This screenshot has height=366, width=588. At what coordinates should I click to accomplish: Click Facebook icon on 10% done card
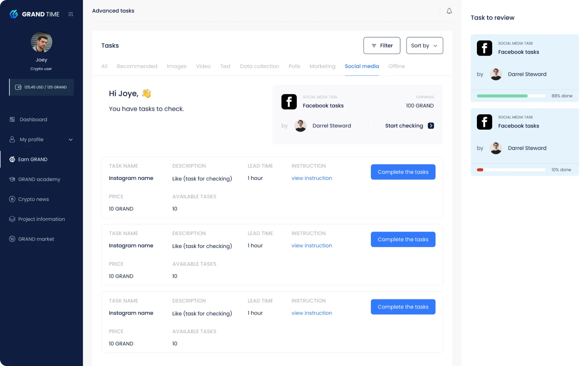click(x=484, y=122)
